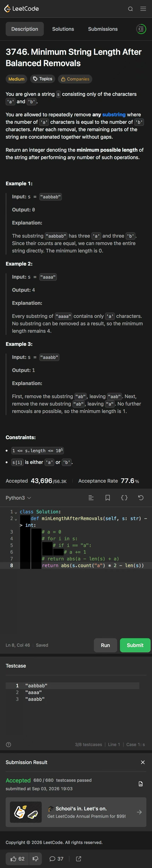Click the thumbs up like button
Viewport: 152px width, 868px height.
click(17, 859)
